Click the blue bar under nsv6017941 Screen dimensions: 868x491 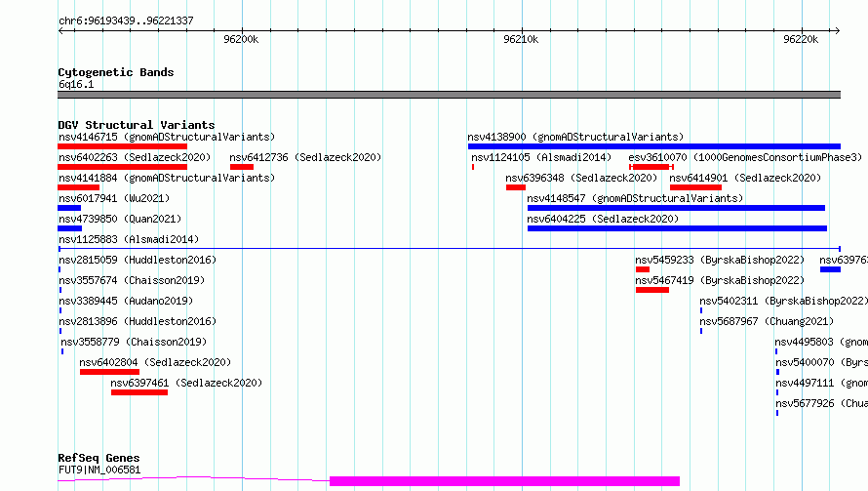coord(69,208)
